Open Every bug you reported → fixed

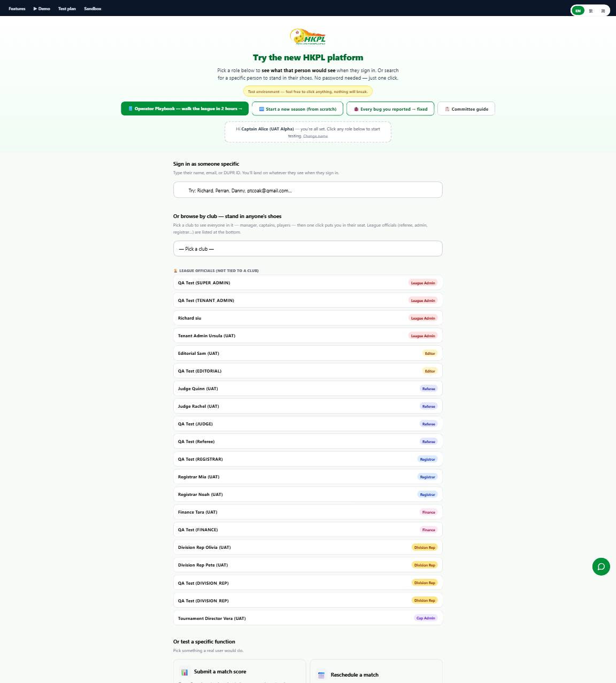(390, 108)
